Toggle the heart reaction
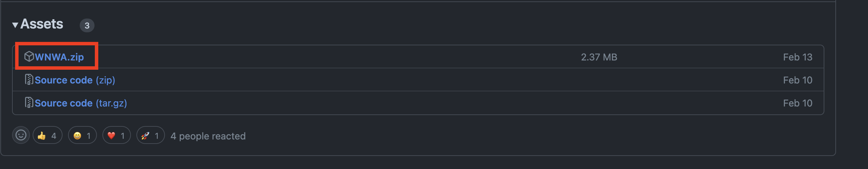868x169 pixels. click(116, 136)
